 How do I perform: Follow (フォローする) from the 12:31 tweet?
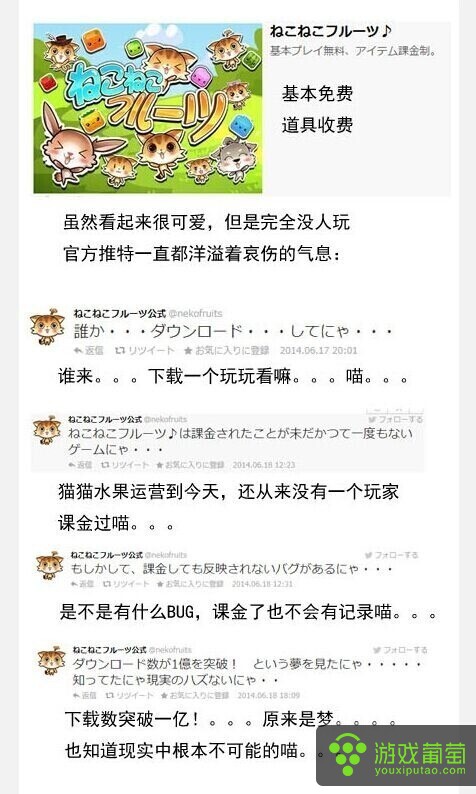pos(391,555)
